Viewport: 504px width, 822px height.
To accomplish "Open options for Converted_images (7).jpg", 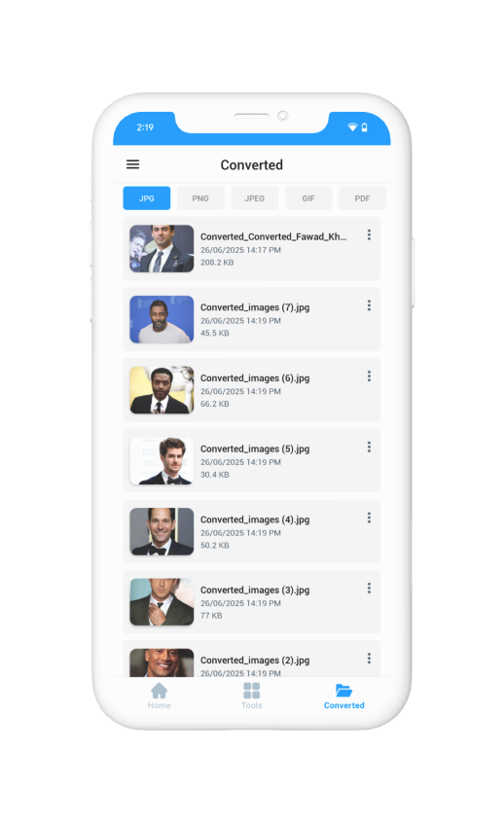I will click(369, 305).
